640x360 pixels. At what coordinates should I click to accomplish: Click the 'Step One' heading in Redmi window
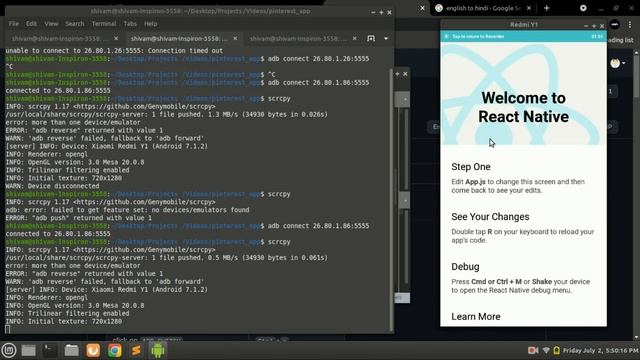click(471, 167)
